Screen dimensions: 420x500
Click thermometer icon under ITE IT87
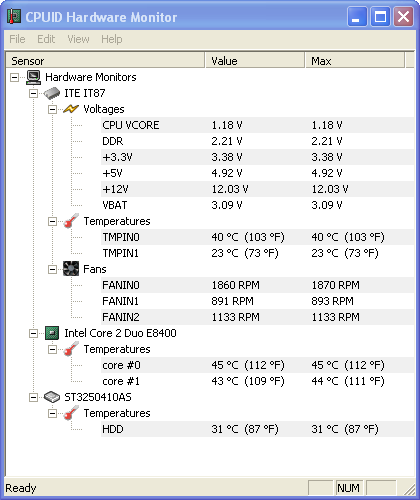coord(71,221)
